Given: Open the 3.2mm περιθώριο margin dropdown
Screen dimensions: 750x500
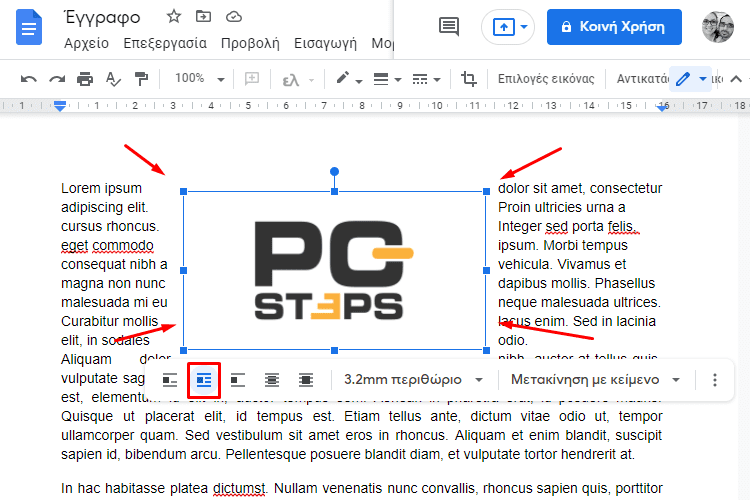Looking at the screenshot, I should click(x=414, y=380).
